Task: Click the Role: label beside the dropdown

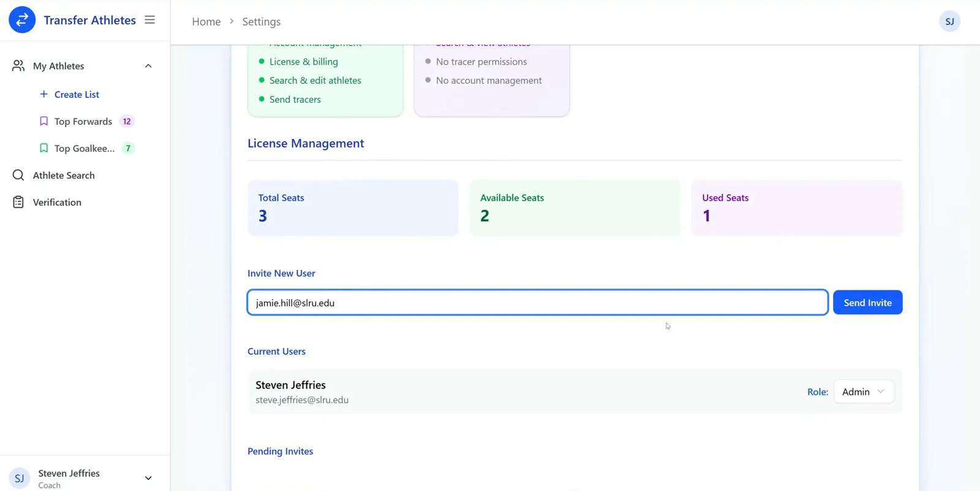Action: (x=818, y=392)
